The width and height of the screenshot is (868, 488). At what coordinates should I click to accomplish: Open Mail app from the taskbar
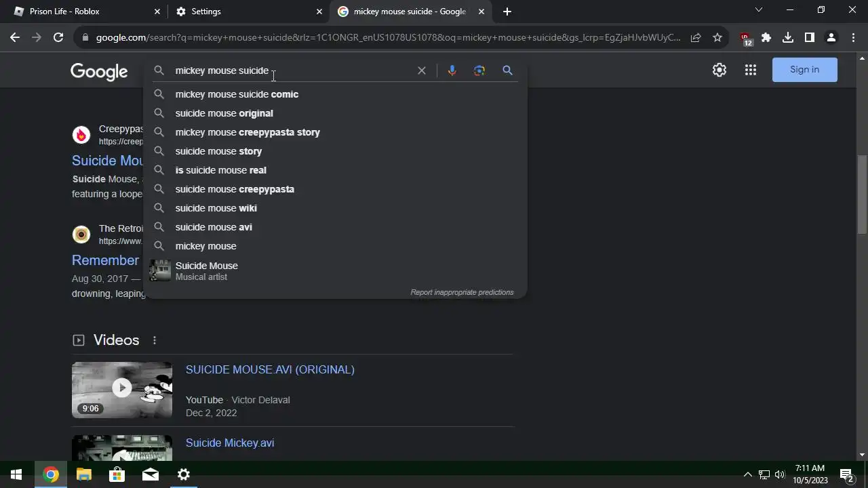click(x=151, y=474)
